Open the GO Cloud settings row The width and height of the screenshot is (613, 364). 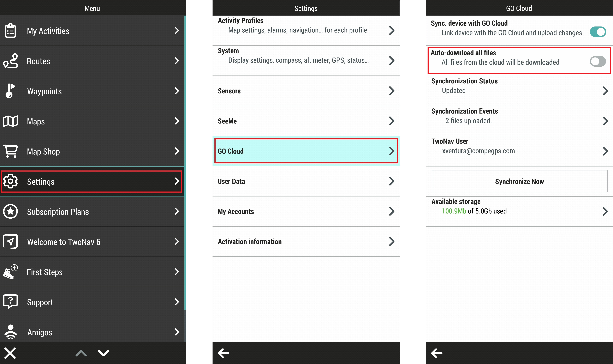coord(306,151)
